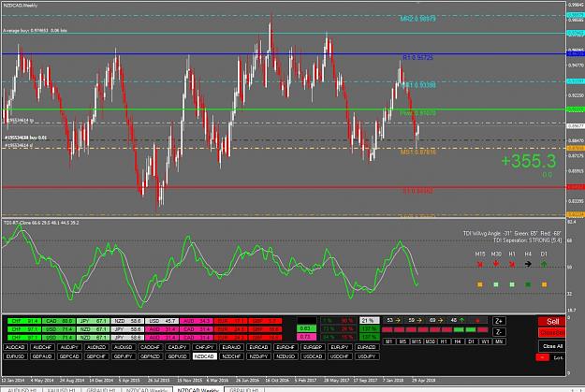Viewport: 585px width, 392px height.
Task: Switch timeframe to M15
Action: coord(416,341)
